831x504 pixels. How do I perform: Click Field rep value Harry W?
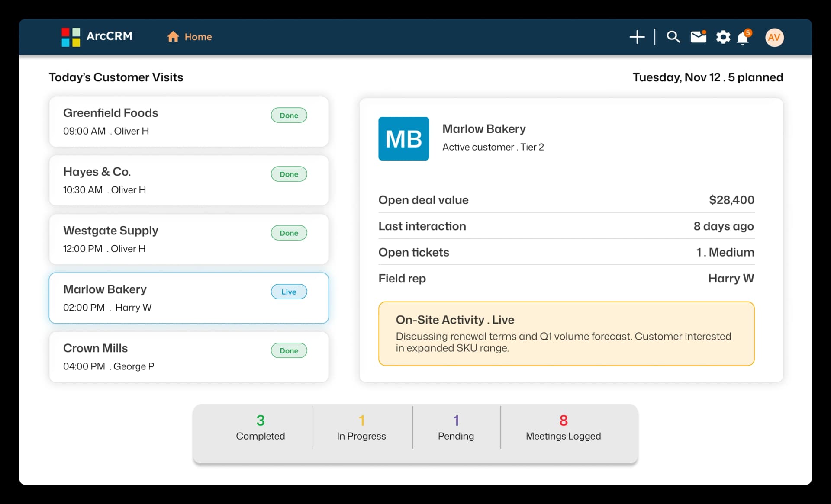pyautogui.click(x=731, y=278)
